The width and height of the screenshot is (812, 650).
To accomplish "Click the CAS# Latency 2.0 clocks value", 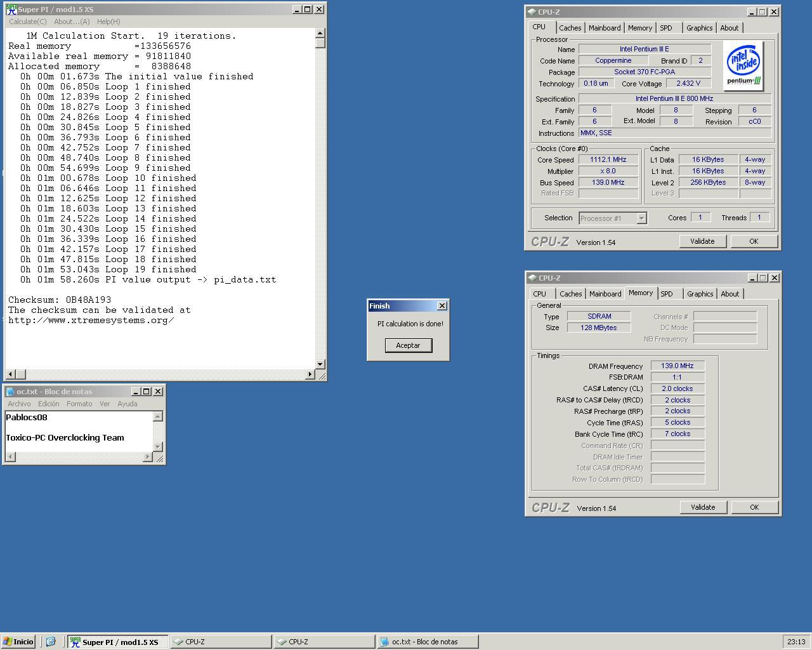I will 677,388.
